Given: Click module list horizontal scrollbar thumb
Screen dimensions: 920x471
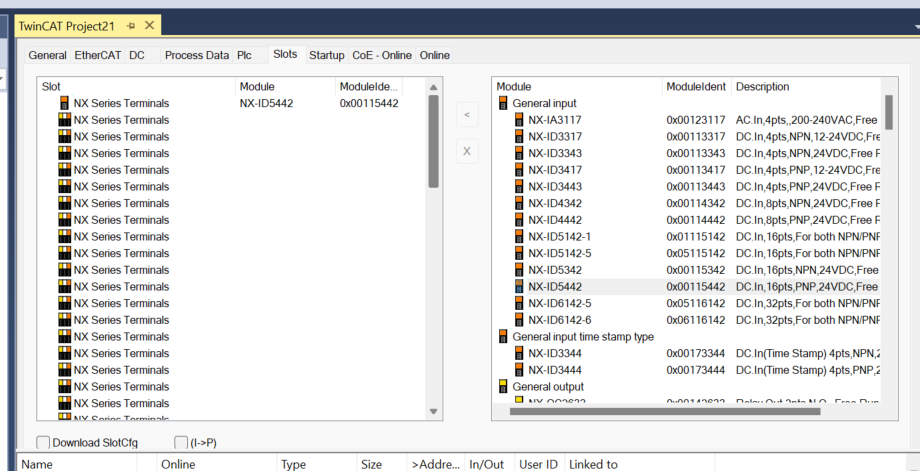Looking at the screenshot, I should tap(665, 412).
